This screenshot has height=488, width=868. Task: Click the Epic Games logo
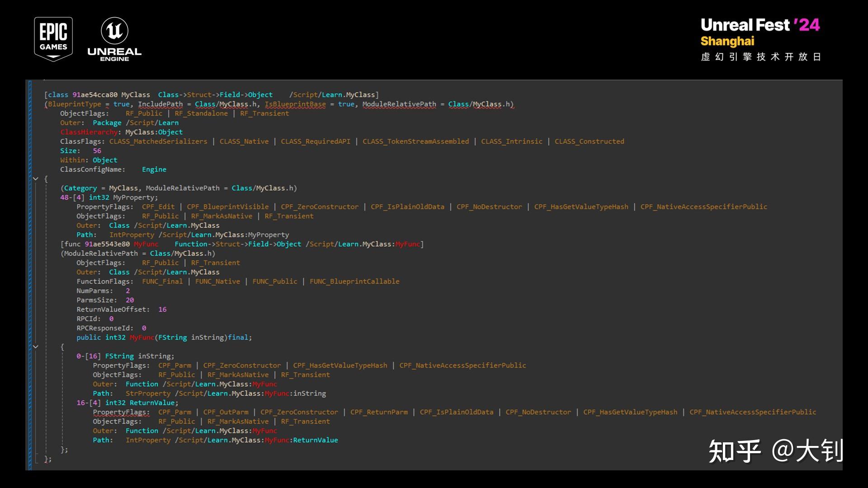click(x=53, y=39)
